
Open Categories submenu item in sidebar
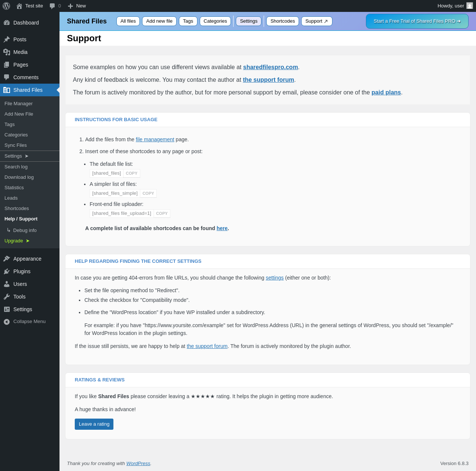(30, 135)
